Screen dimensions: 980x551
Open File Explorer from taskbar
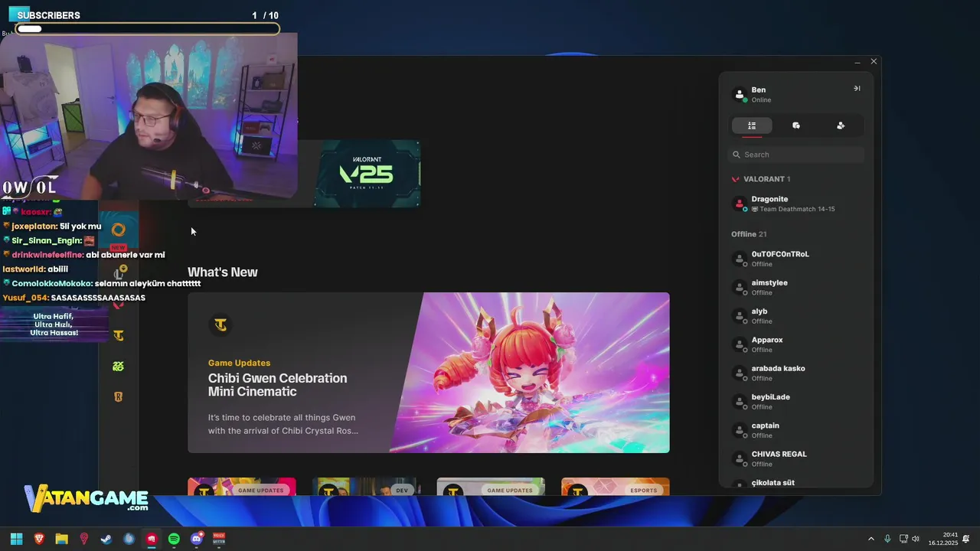point(61,539)
